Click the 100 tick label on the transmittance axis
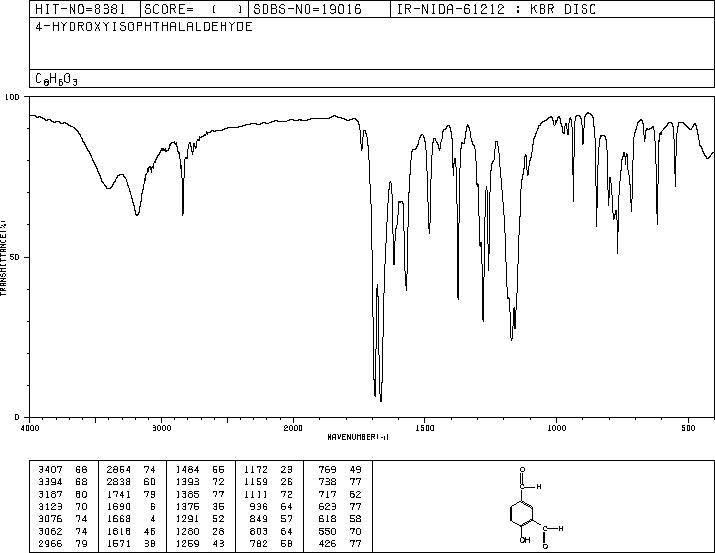 pos(12,97)
